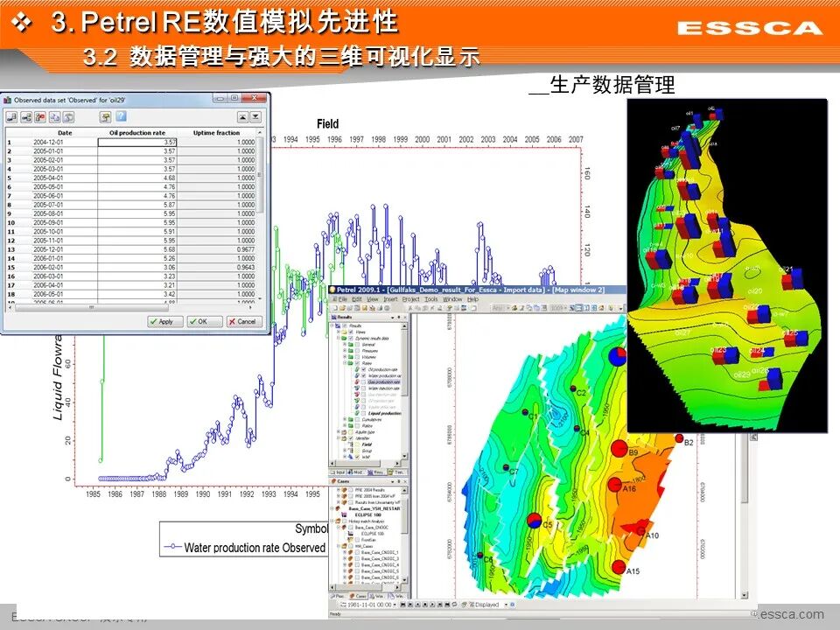840x630 pixels.
Task: Click the oil23 well label in 3D view
Action: [718, 350]
